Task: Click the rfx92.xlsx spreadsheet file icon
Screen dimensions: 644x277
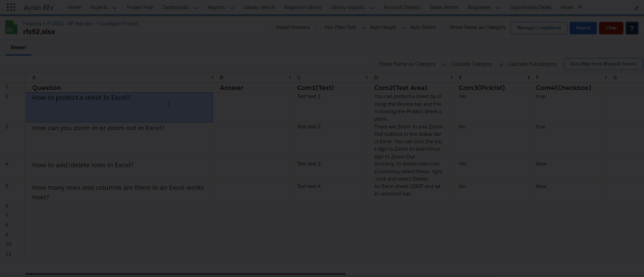Action: [11, 28]
